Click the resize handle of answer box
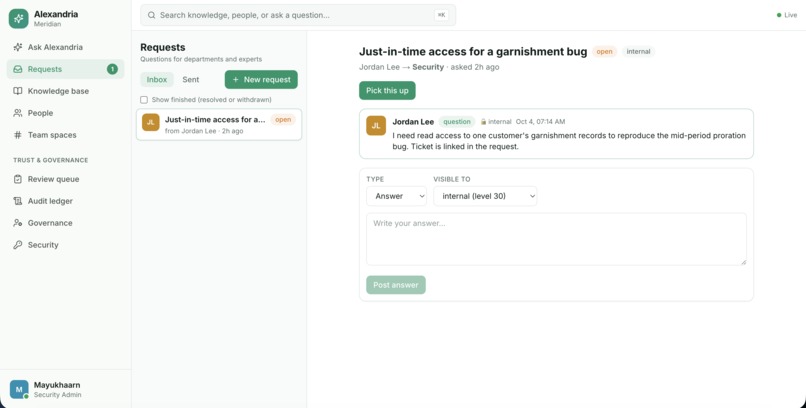The image size is (806, 408). [743, 262]
